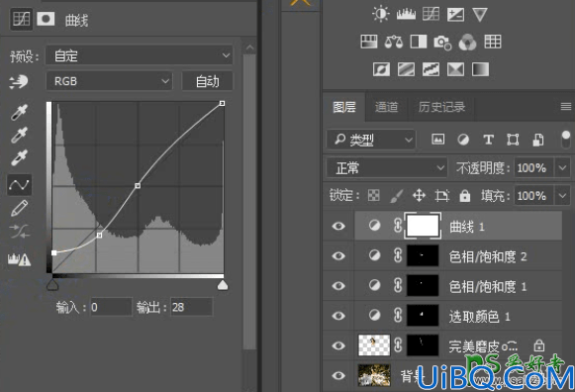This screenshot has width=575, height=392.
Task: Open the 正常 blend mode dropdown
Action: click(x=387, y=168)
